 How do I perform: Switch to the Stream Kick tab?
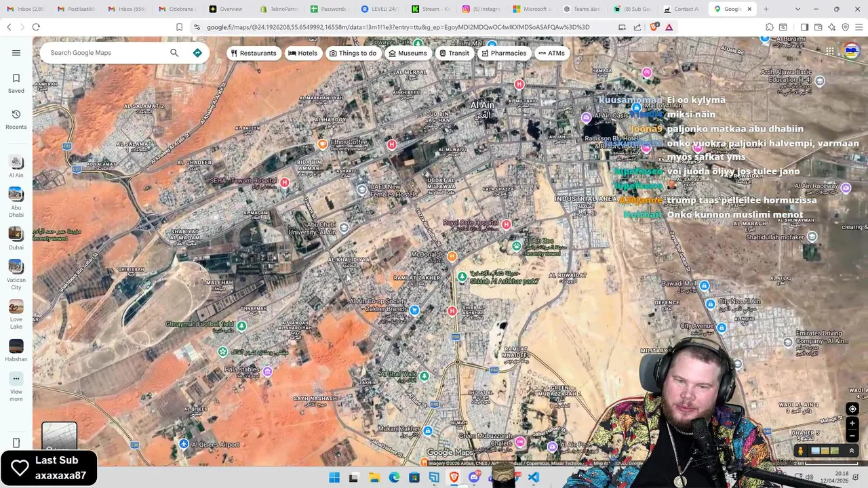[x=431, y=9]
